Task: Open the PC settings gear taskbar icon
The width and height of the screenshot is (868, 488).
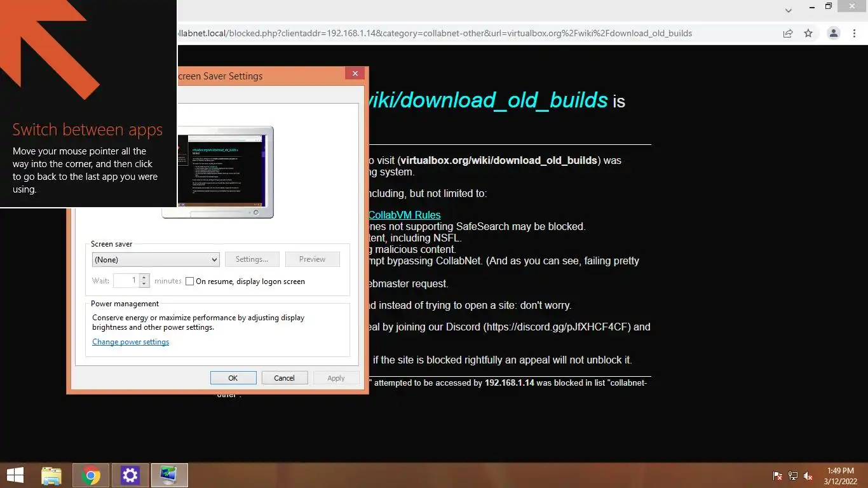Action: pos(130,475)
